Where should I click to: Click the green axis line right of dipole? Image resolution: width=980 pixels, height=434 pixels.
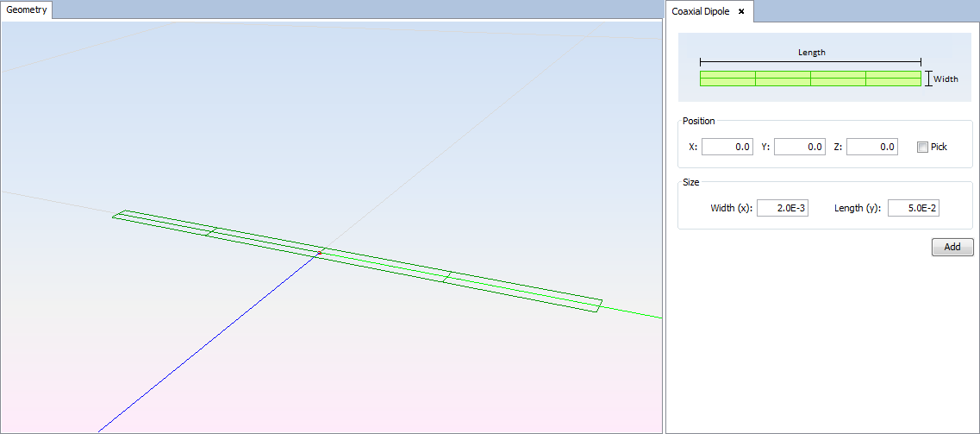pyautogui.click(x=634, y=312)
